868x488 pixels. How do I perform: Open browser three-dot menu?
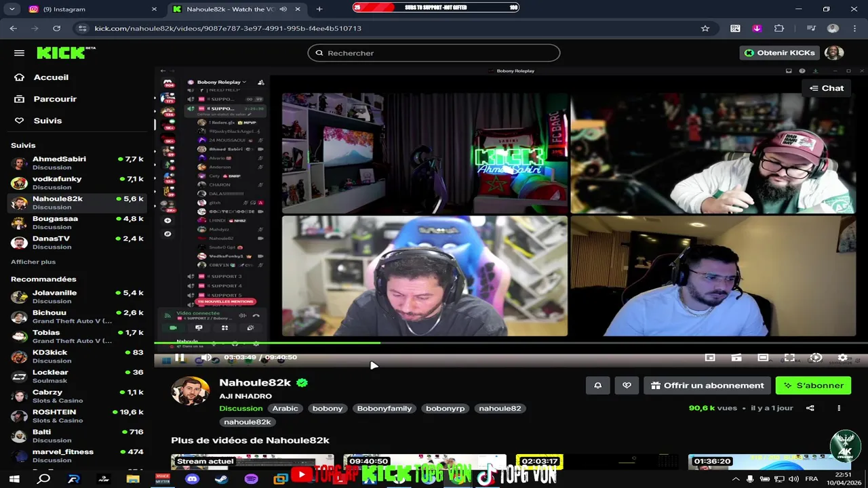[854, 28]
